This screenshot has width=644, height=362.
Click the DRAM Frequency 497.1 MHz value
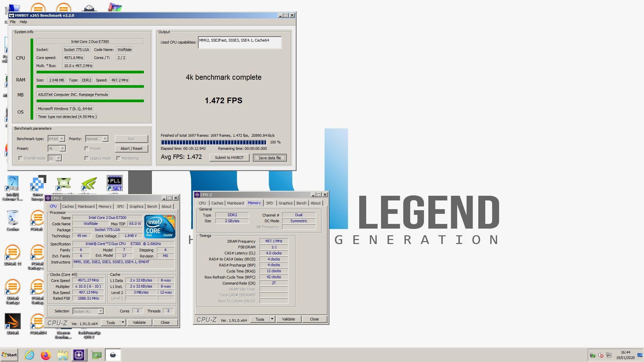pyautogui.click(x=274, y=241)
